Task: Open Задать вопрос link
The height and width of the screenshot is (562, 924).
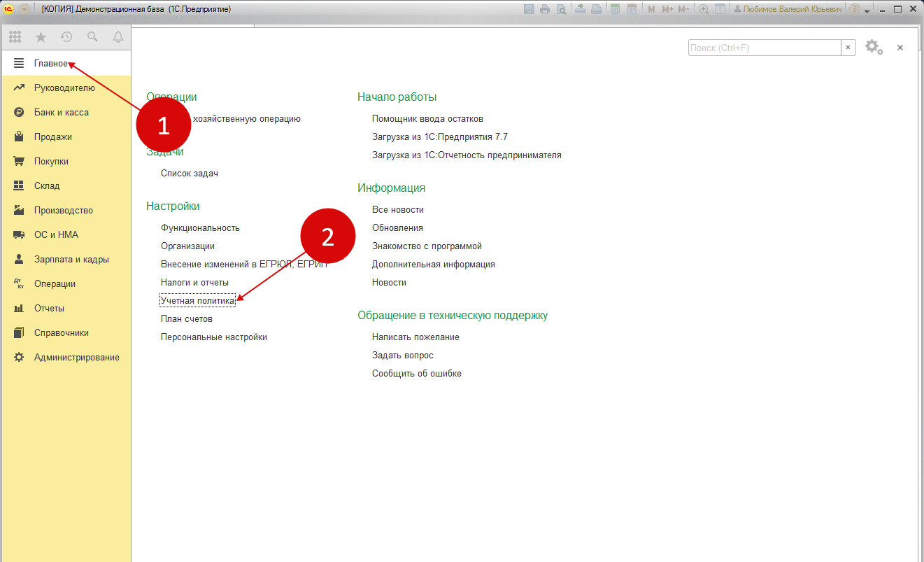Action: click(x=403, y=355)
